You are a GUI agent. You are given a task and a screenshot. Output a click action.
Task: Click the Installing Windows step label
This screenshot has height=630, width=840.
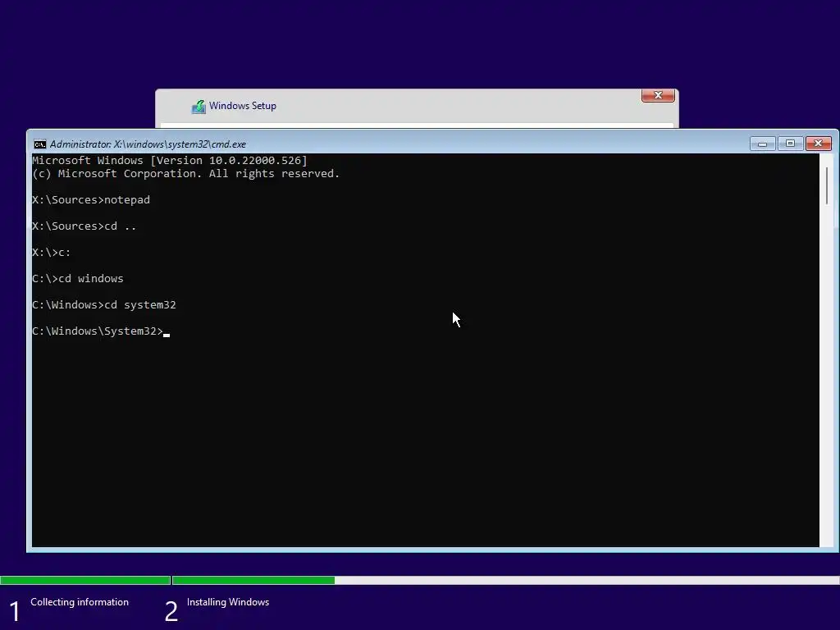pos(228,602)
